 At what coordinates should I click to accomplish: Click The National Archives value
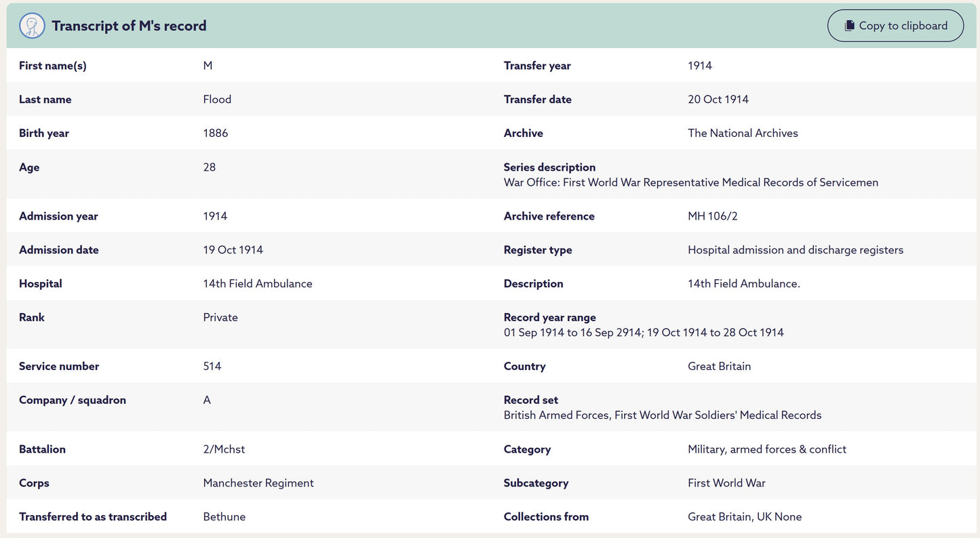(743, 133)
